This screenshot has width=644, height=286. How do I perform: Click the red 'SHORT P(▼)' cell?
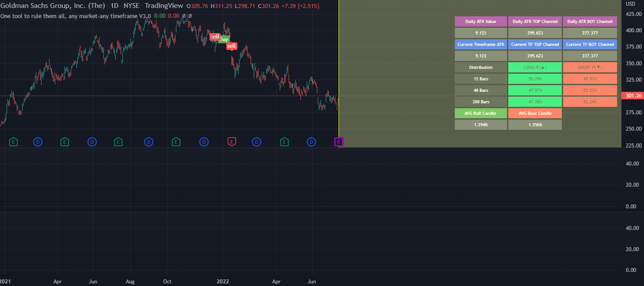coord(590,68)
